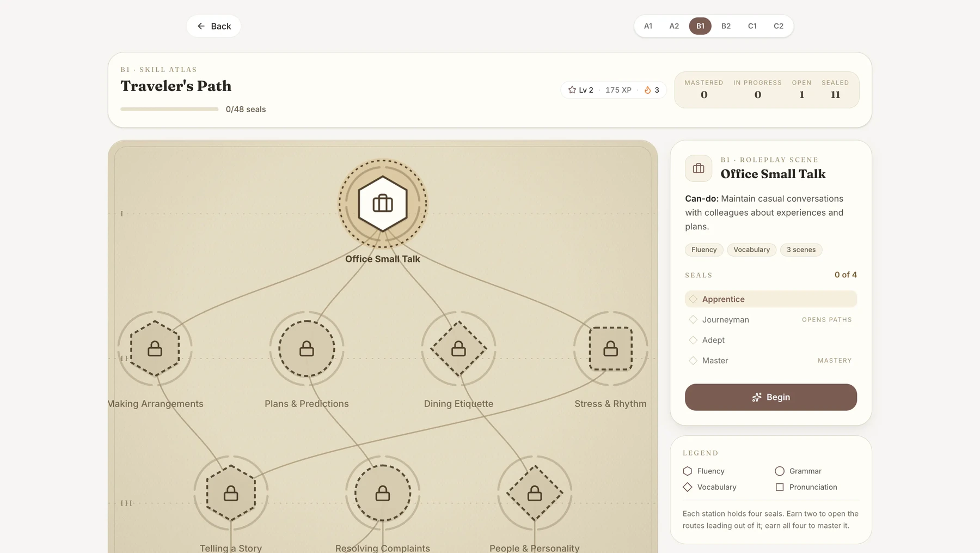Image resolution: width=980 pixels, height=553 pixels.
Task: Select the Apprentice seal row
Action: coord(771,299)
